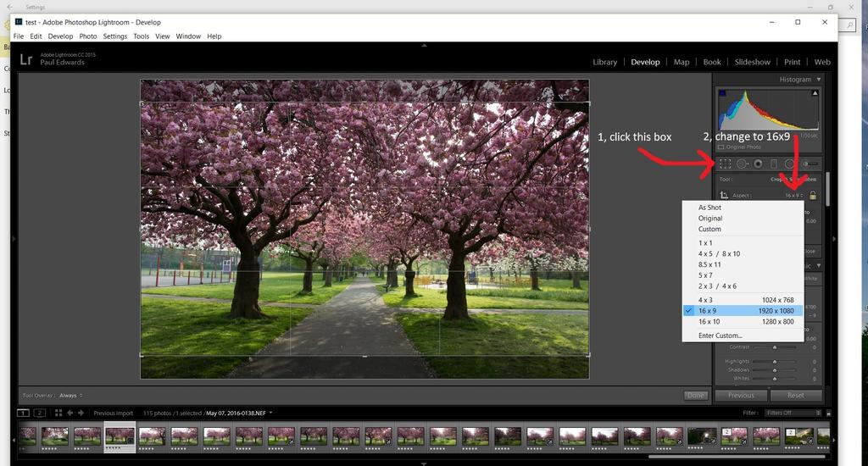Click the filmstrip go back arrow

(70, 413)
